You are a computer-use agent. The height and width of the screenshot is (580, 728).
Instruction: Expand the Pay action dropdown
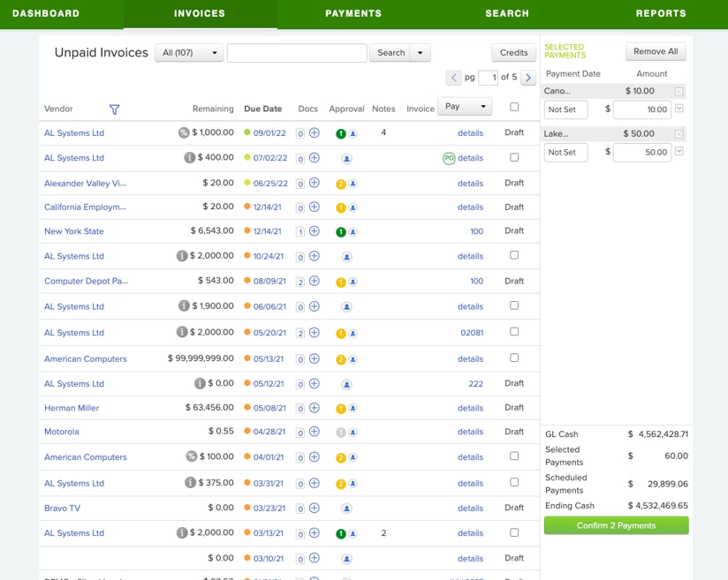click(x=465, y=107)
